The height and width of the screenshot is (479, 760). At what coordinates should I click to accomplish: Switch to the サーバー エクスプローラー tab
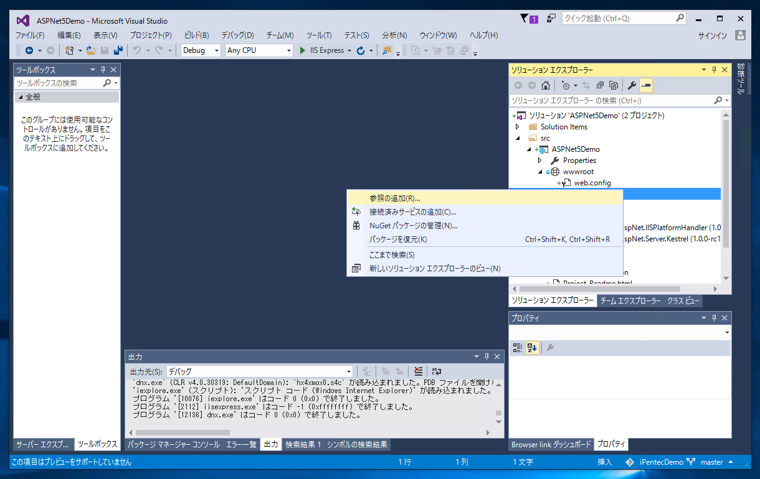(42, 445)
